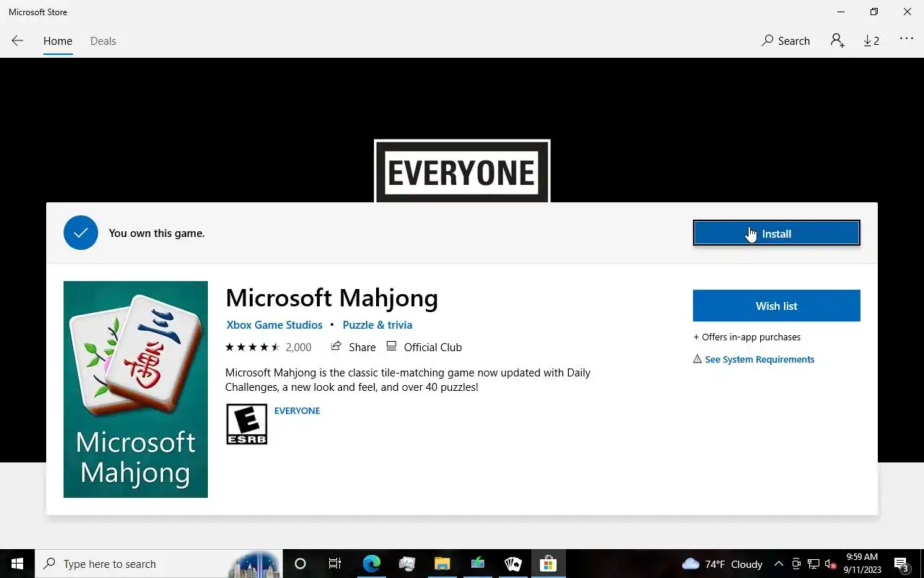Screen dimensions: 924x578
Task: Open the green taskbar app icon right of File Explorer
Action: click(477, 564)
